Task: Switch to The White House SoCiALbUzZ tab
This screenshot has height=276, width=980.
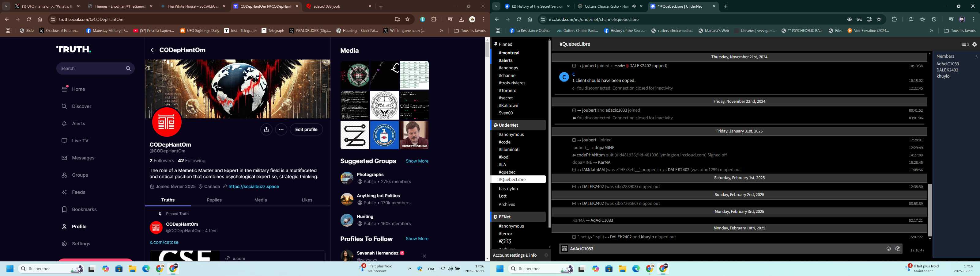Action: tap(193, 6)
